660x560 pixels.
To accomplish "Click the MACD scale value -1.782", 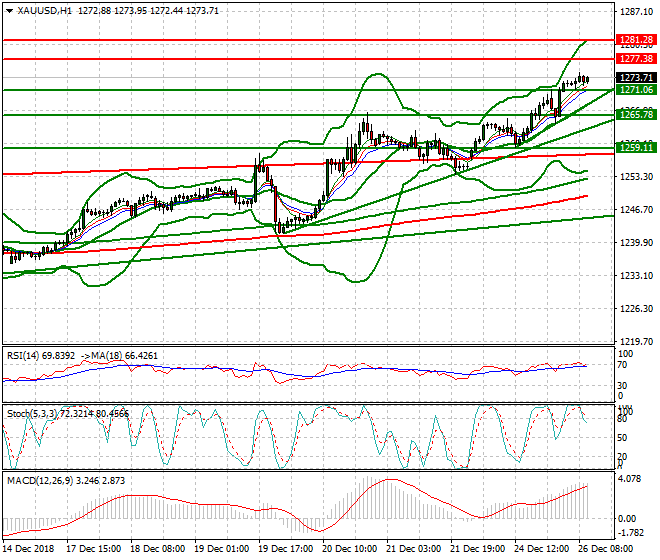I will point(631,533).
